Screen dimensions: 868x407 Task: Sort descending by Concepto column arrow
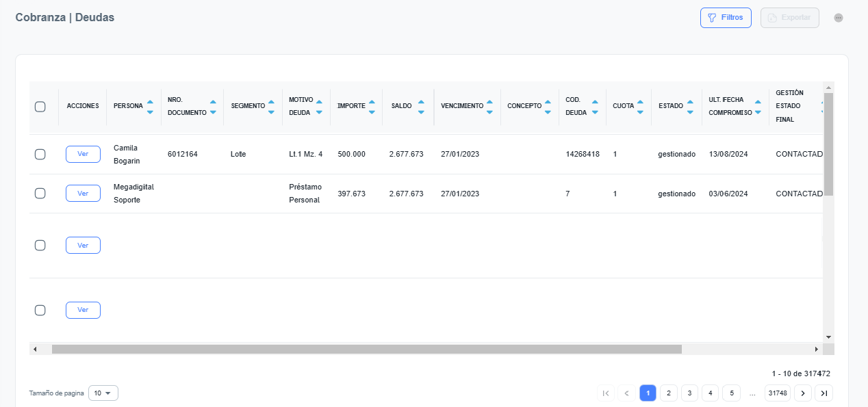pos(548,111)
